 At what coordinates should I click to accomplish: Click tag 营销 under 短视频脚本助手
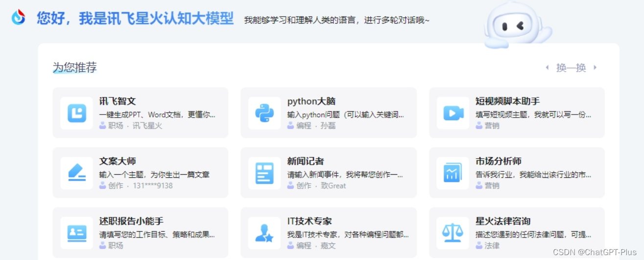coord(492,125)
